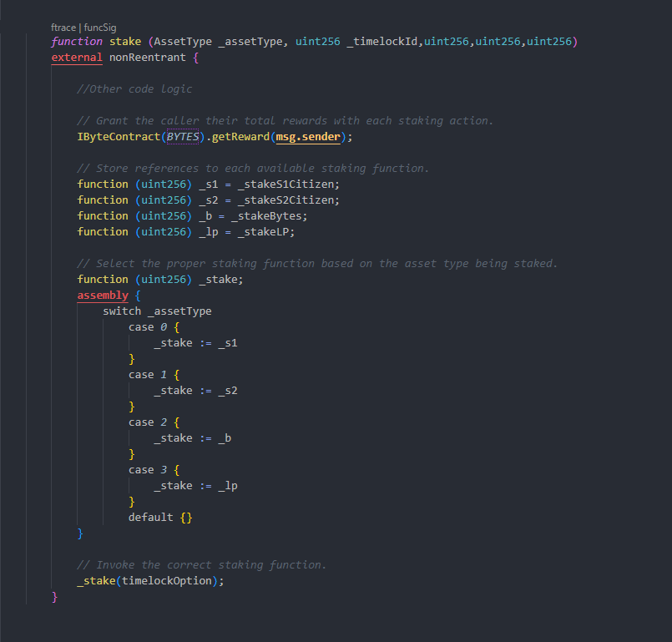Select the timelockOption argument
This screenshot has height=642, width=672.
(x=167, y=581)
